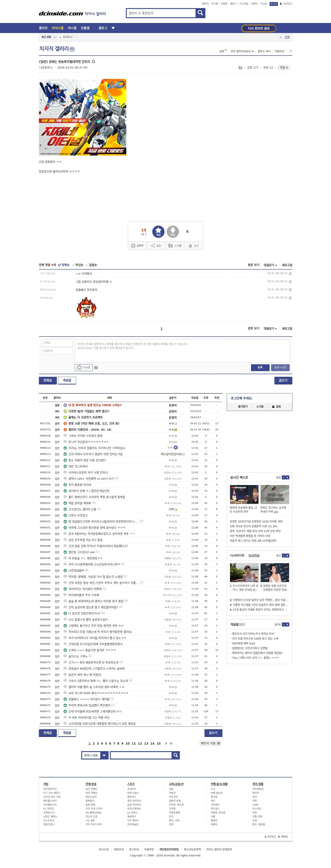Open 인물갤 tab in navigation bar
331x868 pixels.
pos(85,28)
